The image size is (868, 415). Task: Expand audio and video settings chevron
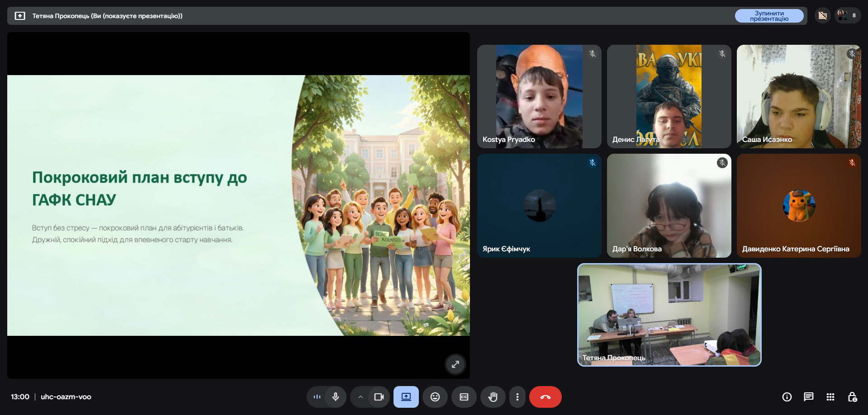[360, 397]
